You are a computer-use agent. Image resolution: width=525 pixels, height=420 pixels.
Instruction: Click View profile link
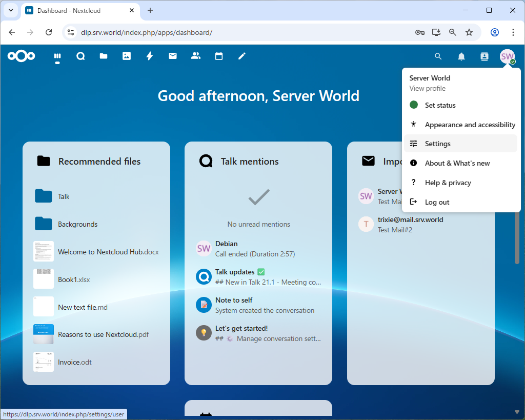pyautogui.click(x=427, y=88)
